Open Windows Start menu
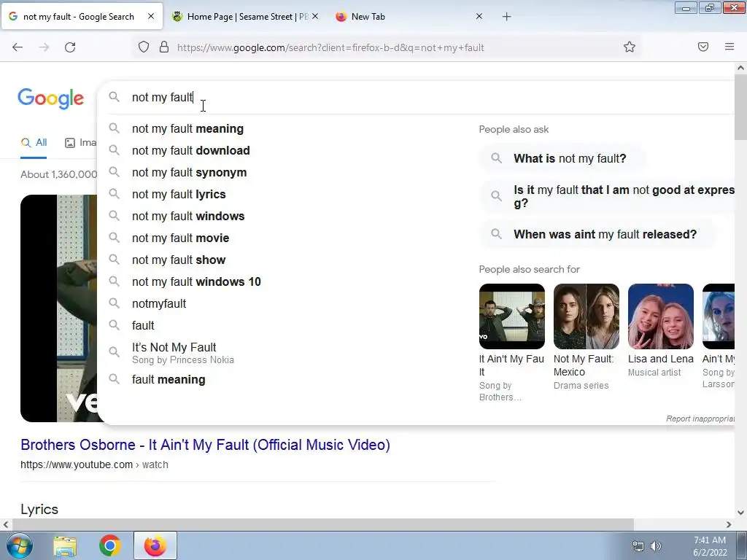This screenshot has height=560, width=747. click(20, 545)
